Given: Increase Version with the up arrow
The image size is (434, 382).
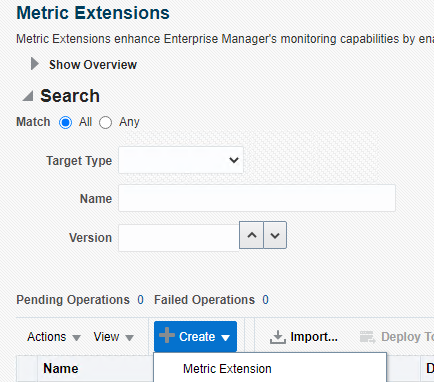Looking at the screenshot, I should (252, 235).
